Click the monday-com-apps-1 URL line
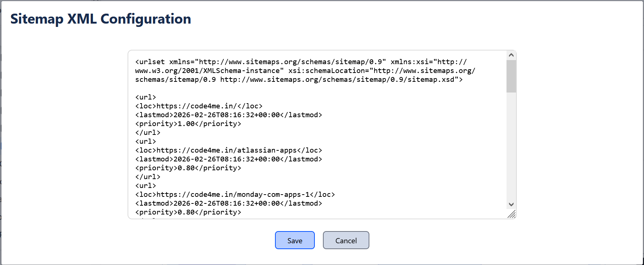The width and height of the screenshot is (644, 265). (235, 194)
